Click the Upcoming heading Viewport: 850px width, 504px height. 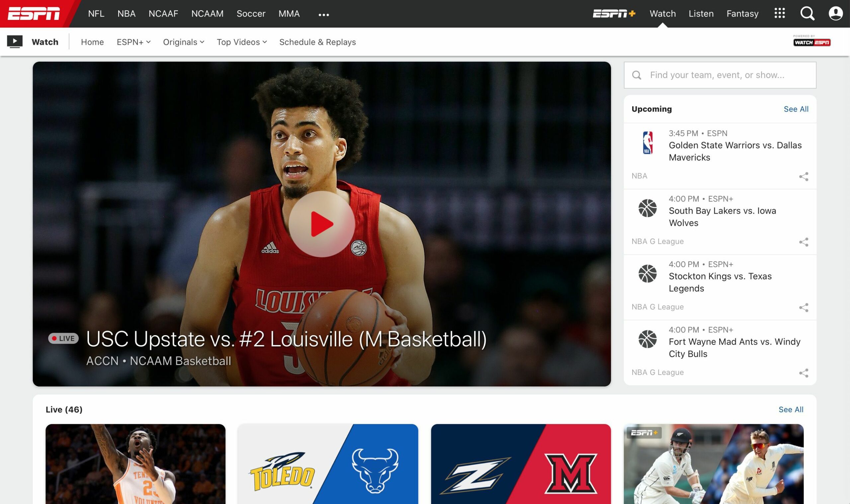651,109
